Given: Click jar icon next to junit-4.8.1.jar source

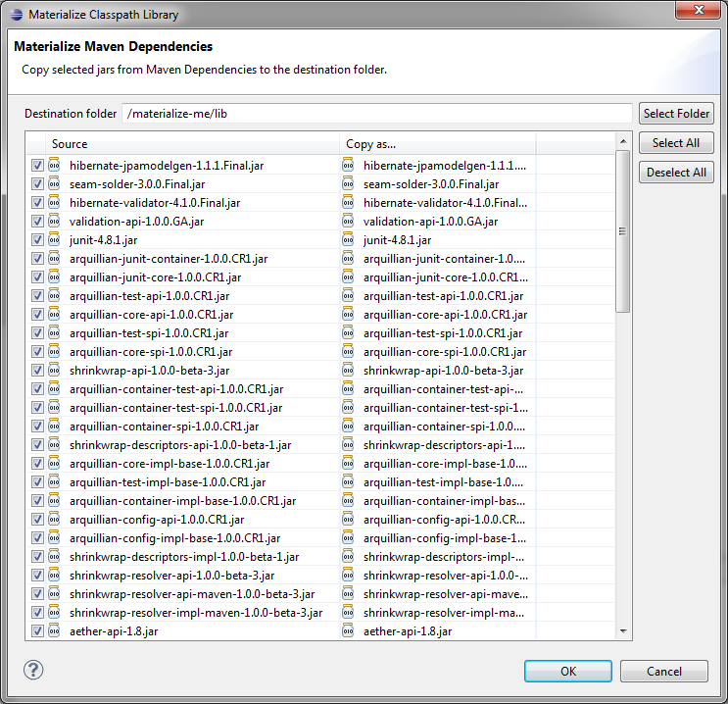Looking at the screenshot, I should pos(54,239).
